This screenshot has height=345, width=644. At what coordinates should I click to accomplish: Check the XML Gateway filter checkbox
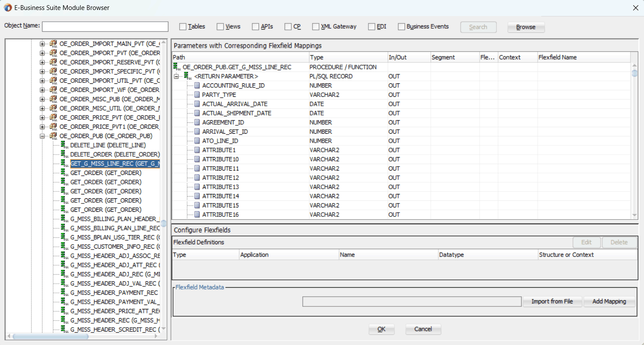[x=315, y=27]
